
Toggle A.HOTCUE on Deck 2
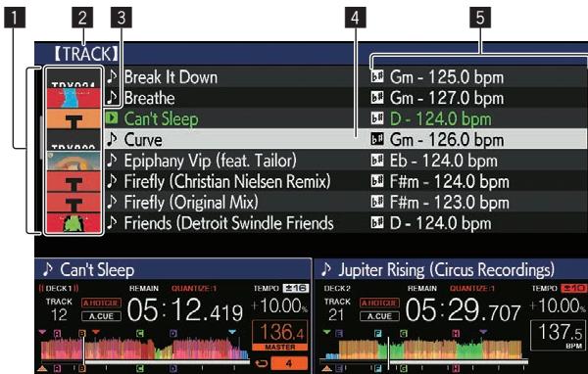point(379,303)
